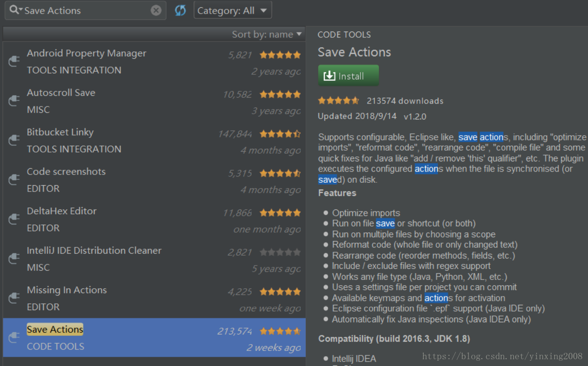Click star rating of DeltaHex Editor

point(280,212)
